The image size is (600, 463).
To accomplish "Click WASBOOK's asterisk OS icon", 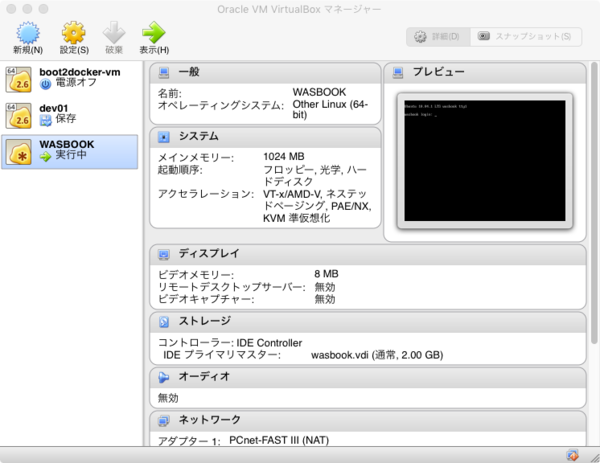I will click(20, 152).
